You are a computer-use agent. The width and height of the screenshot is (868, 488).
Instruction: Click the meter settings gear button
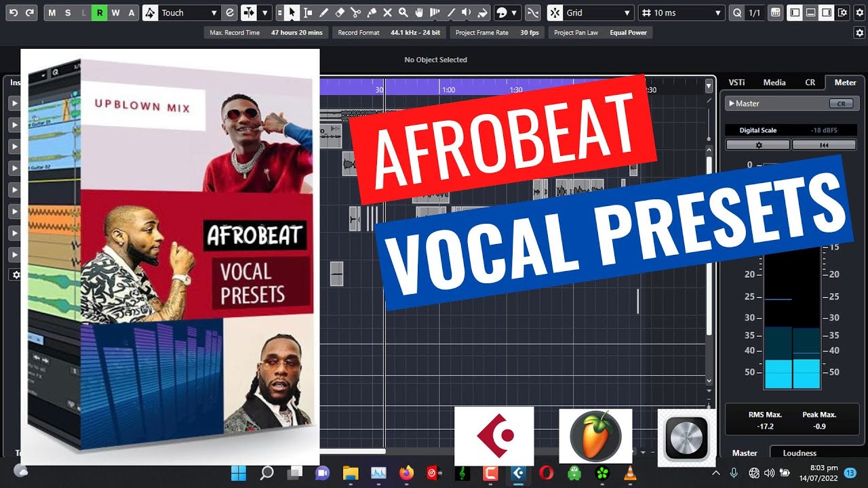coord(758,145)
